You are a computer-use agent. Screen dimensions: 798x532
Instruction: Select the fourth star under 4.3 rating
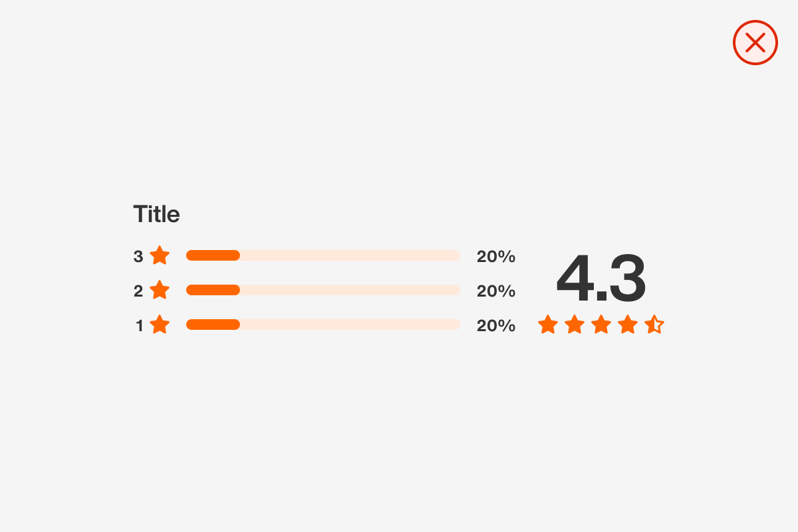628,325
